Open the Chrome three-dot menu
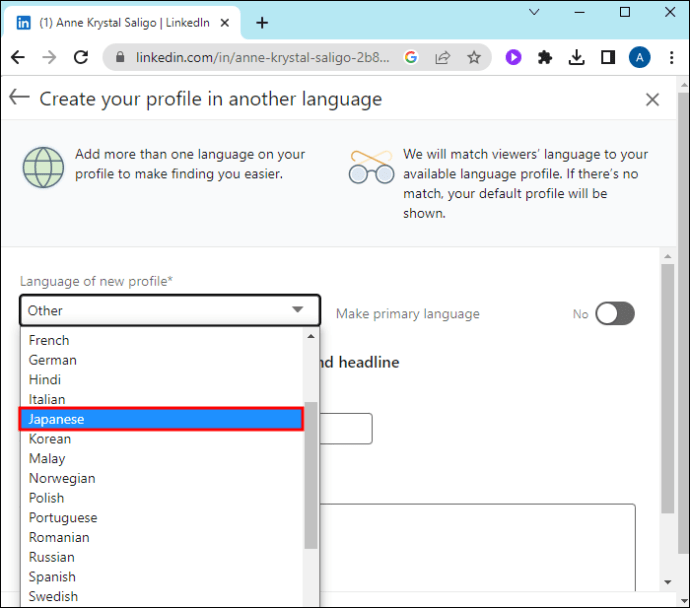 coord(672,57)
